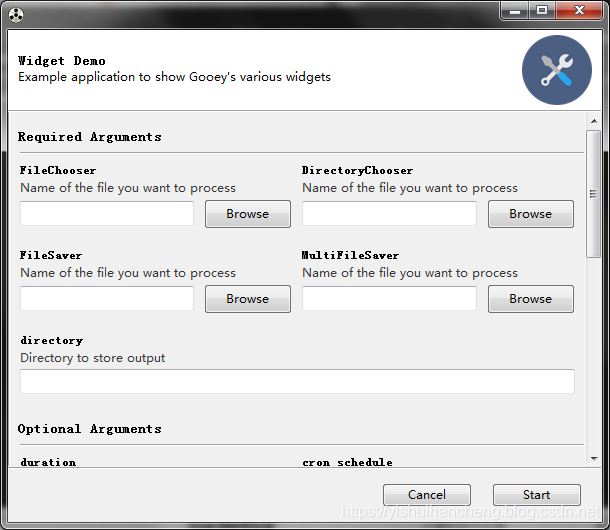
Task: Click the app icon in the title bar
Action: tap(16, 15)
